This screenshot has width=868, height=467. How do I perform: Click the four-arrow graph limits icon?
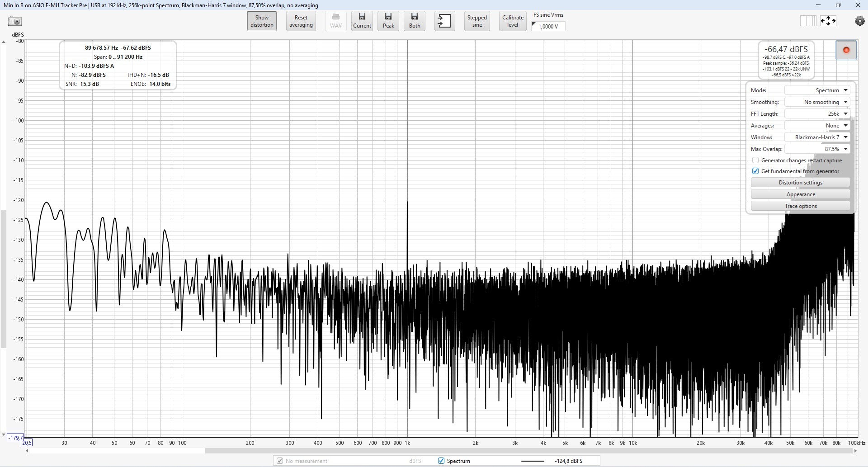tap(828, 21)
